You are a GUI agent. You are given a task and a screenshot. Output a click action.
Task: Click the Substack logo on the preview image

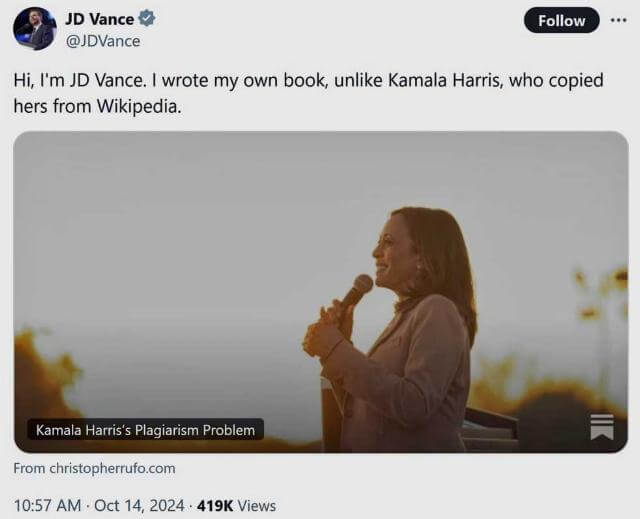point(602,426)
